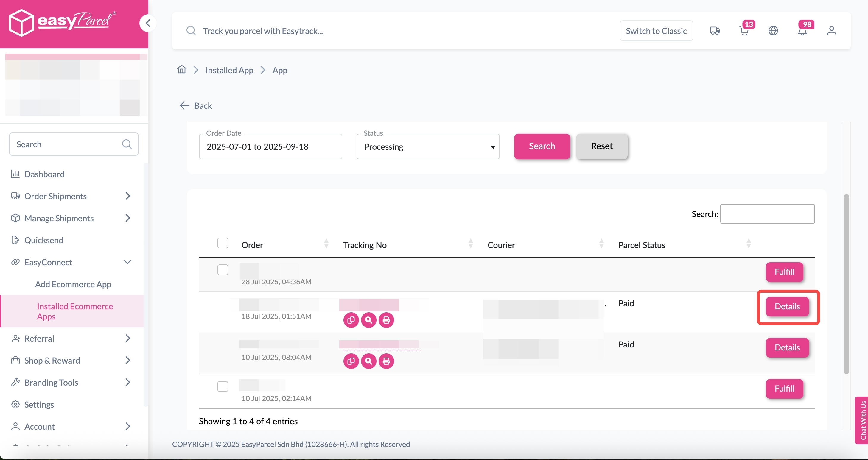Copy tracking number for the 18 Jul order

pyautogui.click(x=351, y=320)
